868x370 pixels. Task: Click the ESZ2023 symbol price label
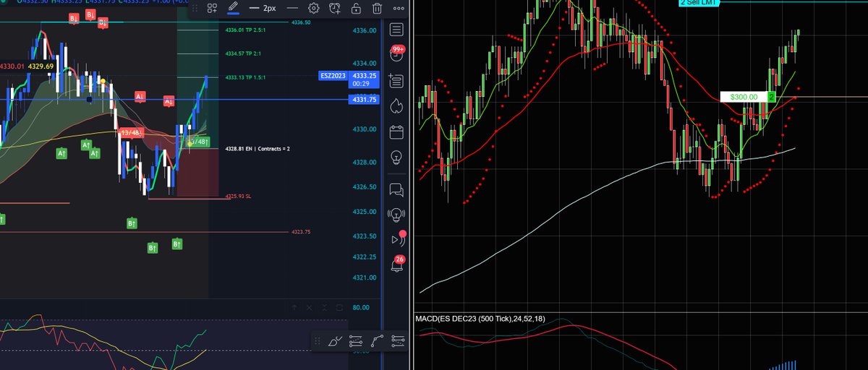(333, 75)
